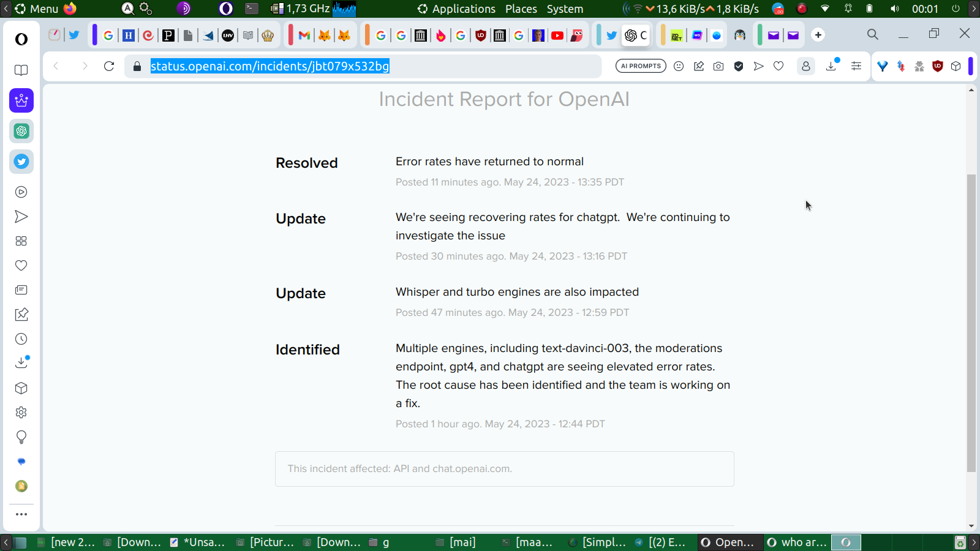Switch to the 'who ar…' Opera taskbar window
This screenshot has width=980, height=551.
[x=797, y=542]
